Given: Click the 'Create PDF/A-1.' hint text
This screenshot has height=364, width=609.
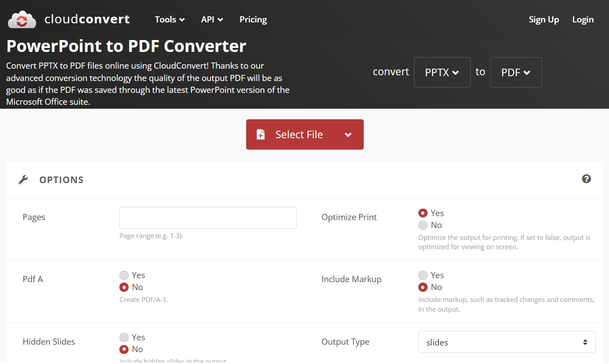Looking at the screenshot, I should coord(144,299).
